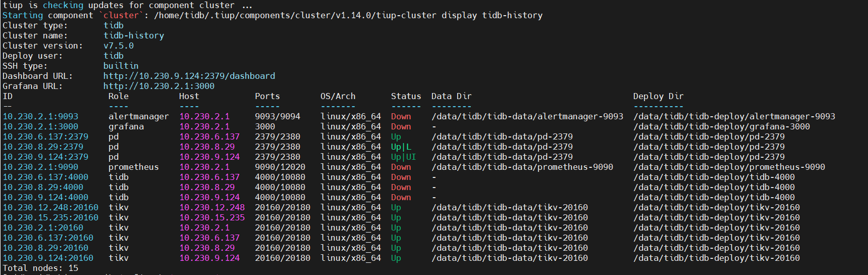
Task: Select the cluster version v7.5.0
Action: click(119, 45)
